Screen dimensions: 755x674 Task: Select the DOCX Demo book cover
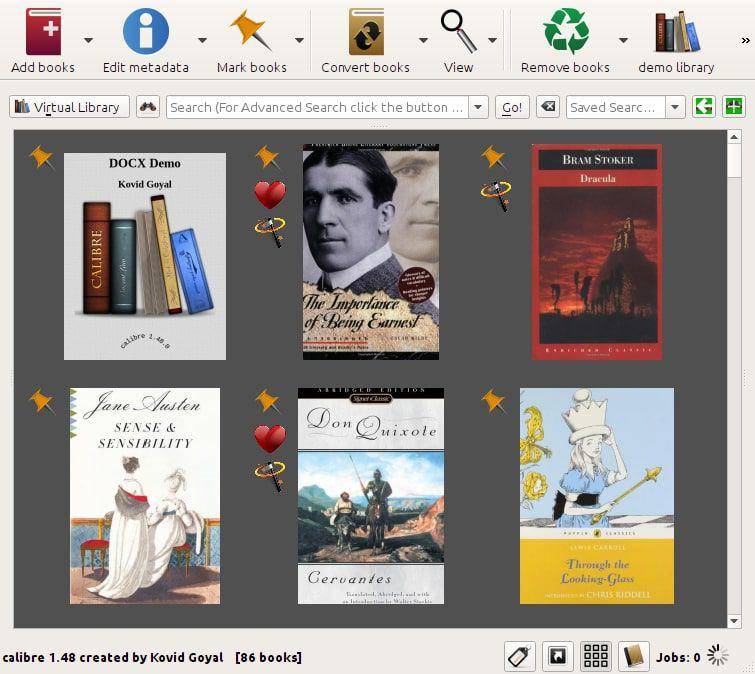click(x=145, y=256)
